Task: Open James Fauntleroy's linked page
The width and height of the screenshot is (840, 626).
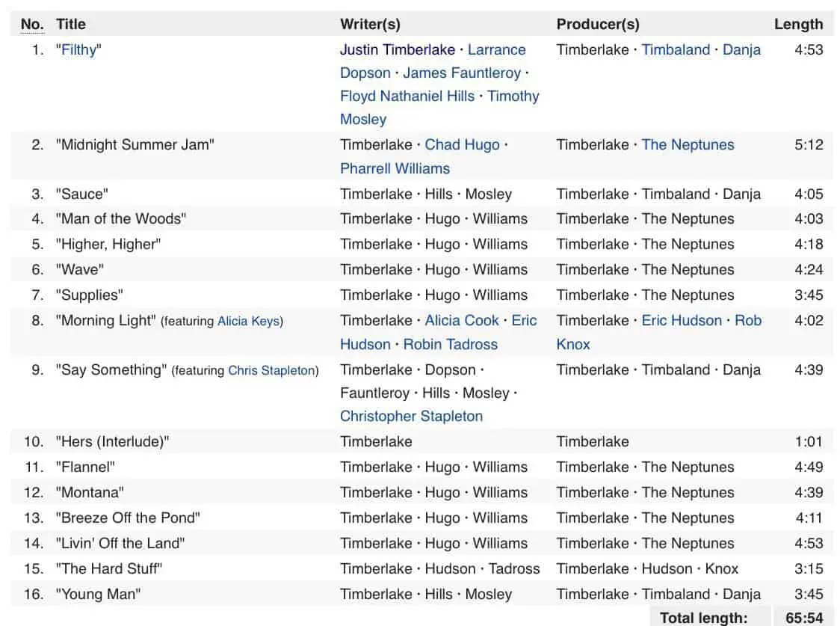Action: [461, 73]
